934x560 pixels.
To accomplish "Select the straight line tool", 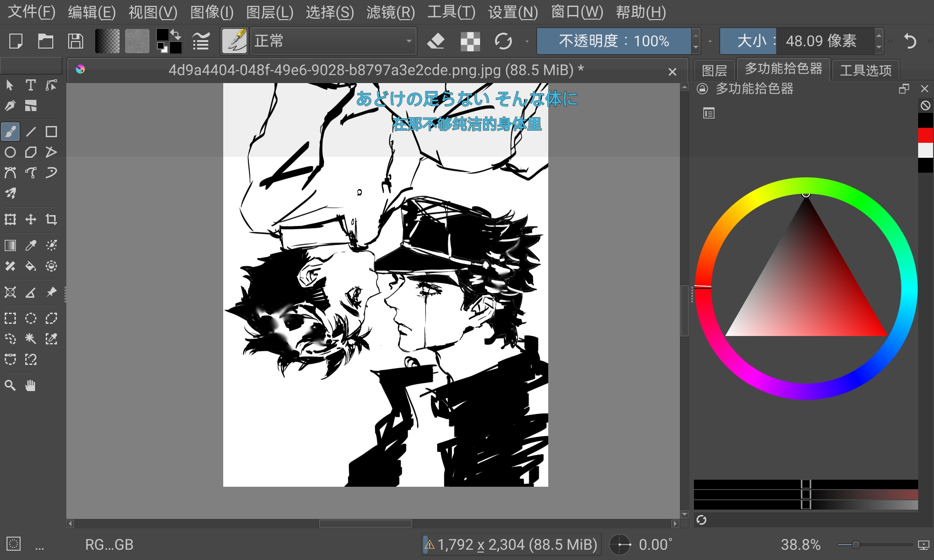I will [x=30, y=132].
